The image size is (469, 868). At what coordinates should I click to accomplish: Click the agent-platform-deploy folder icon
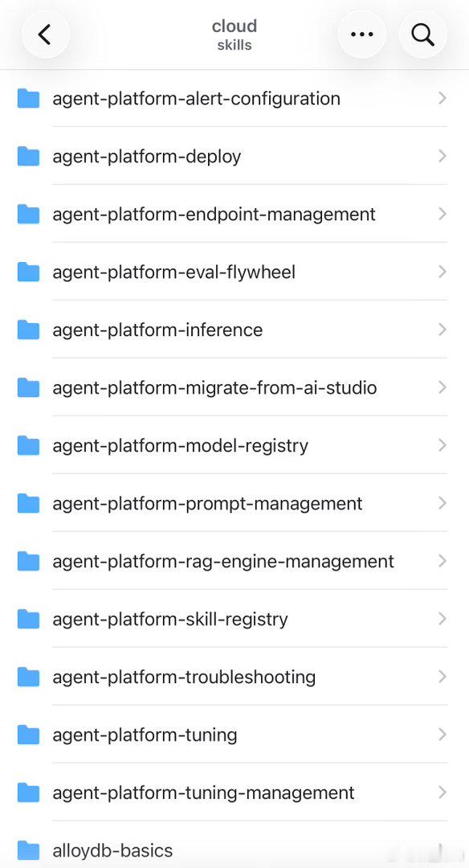pyautogui.click(x=28, y=156)
